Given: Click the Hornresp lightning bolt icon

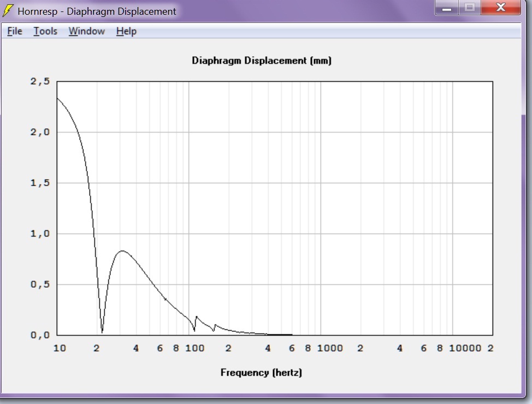Looking at the screenshot, I should (8, 10).
